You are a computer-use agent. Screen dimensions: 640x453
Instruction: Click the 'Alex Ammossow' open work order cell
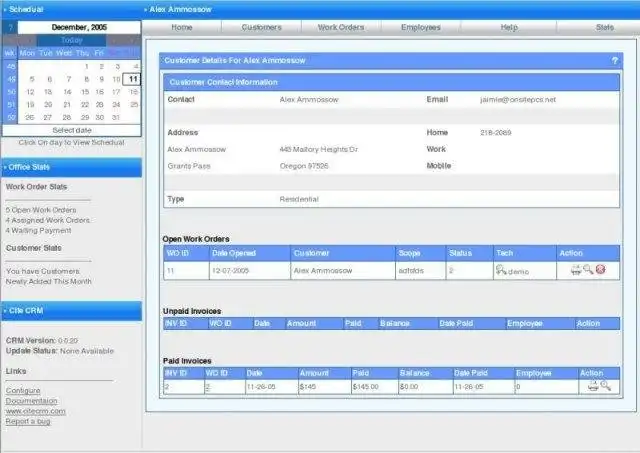(x=343, y=270)
